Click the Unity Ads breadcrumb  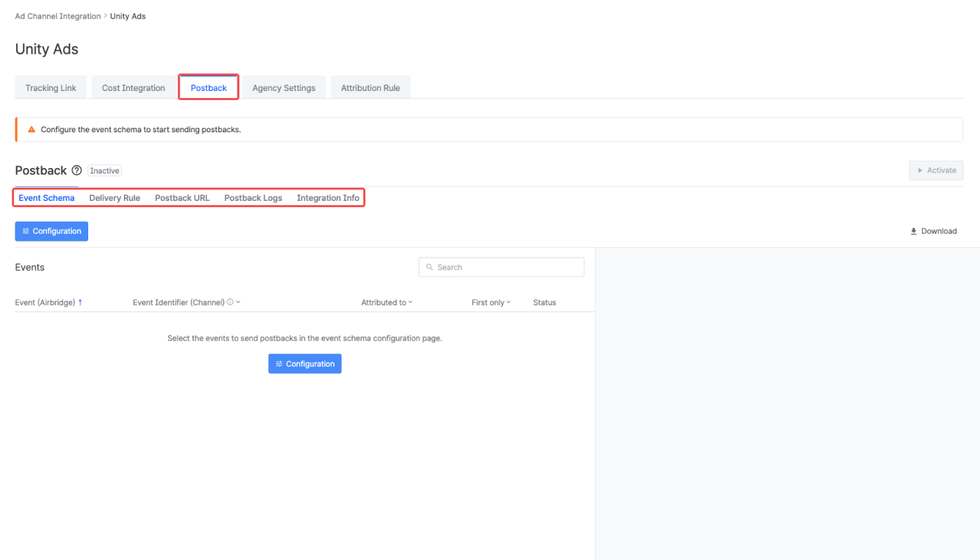[x=128, y=16]
